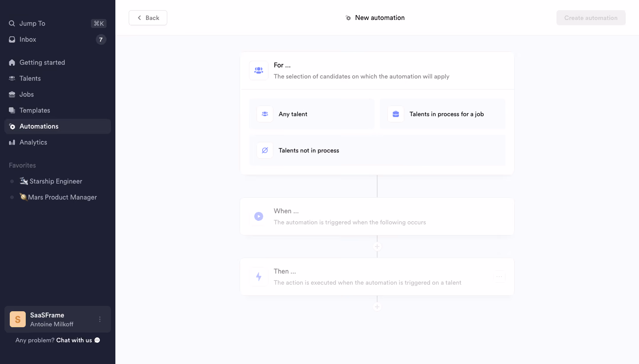Image resolution: width=639 pixels, height=364 pixels.
Task: Add a step below the 'Then ...' card
Action: [x=377, y=307]
